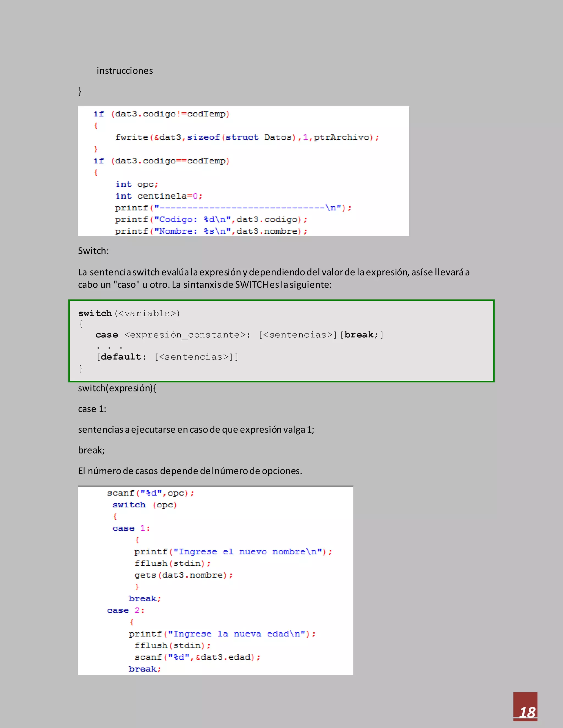Click the text "switch(expresión){"
This screenshot has height=728, width=563.
117,388
